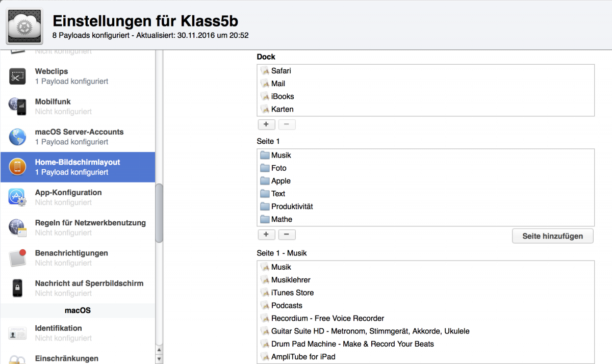Select the Podcasts row
This screenshot has width=612, height=364.
426,305
